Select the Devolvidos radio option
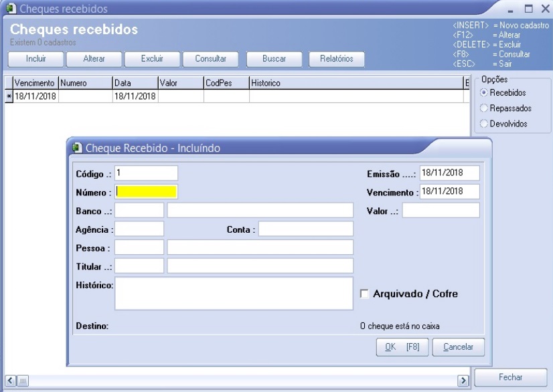Screen dimensions: 553x392 coord(485,124)
